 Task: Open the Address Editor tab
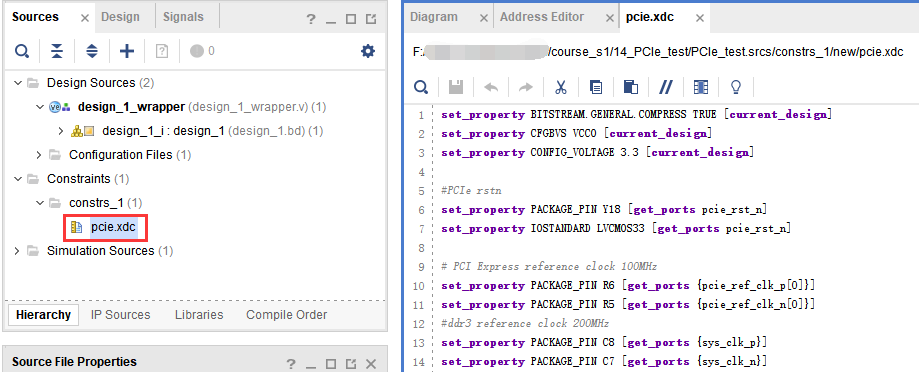click(542, 17)
